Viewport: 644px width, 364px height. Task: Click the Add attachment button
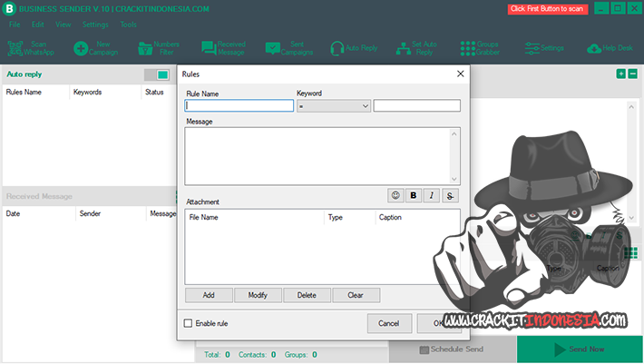tap(209, 295)
